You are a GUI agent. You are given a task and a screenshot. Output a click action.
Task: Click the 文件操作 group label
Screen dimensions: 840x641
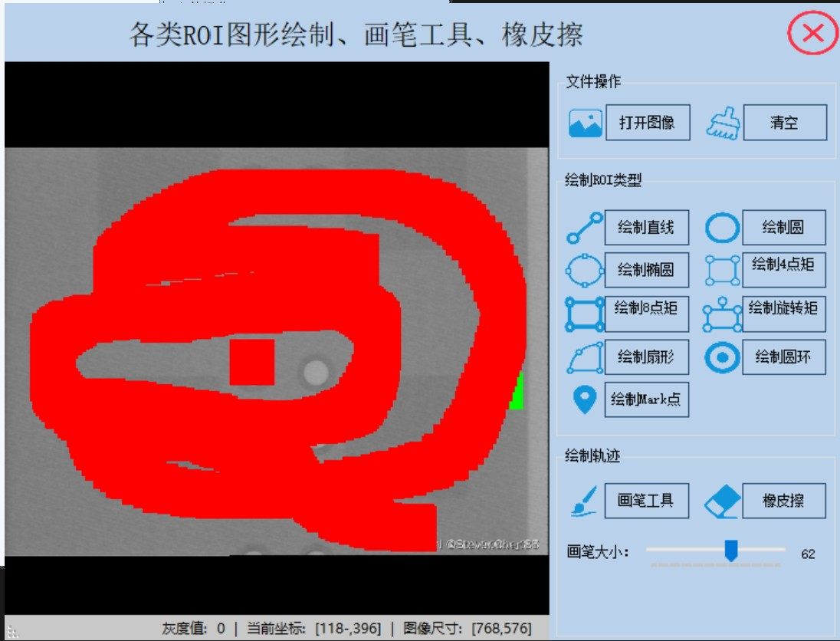click(x=593, y=81)
